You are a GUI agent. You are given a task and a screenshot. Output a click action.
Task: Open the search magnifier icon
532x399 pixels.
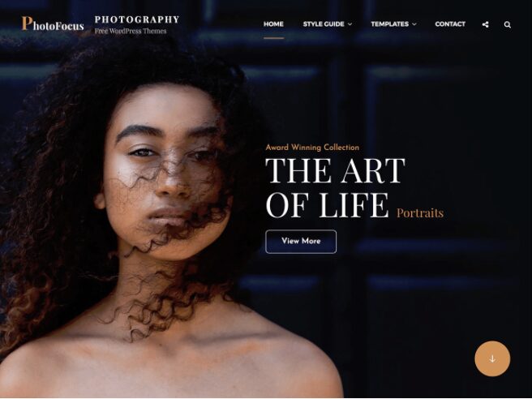coord(507,24)
